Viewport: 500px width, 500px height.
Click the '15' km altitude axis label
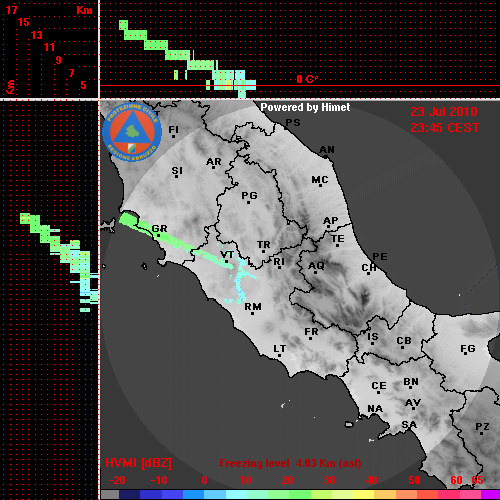click(x=24, y=22)
